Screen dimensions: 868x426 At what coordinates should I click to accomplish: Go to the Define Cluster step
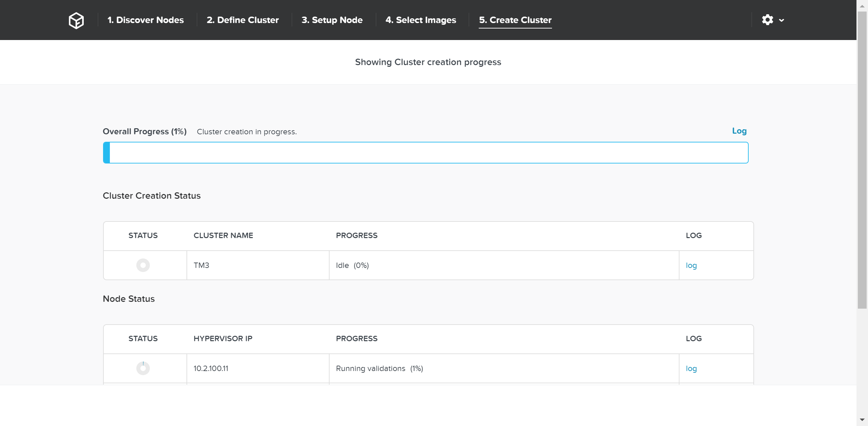pyautogui.click(x=243, y=20)
